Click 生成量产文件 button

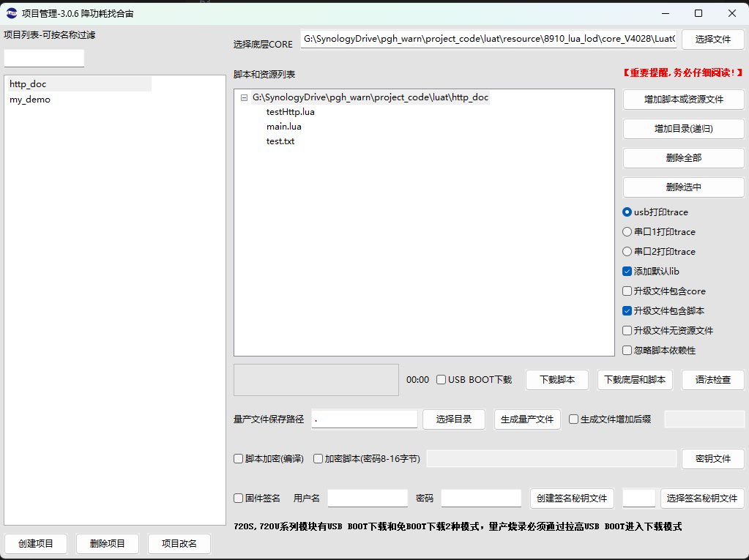(x=527, y=419)
